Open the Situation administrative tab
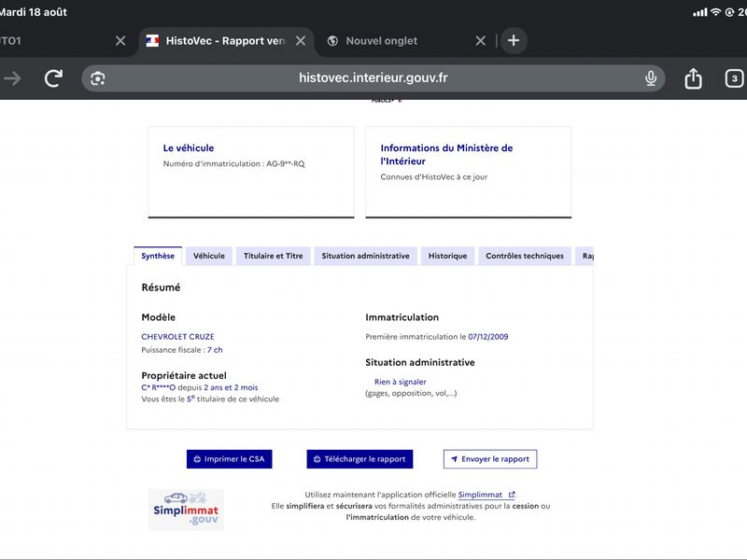 click(x=365, y=256)
